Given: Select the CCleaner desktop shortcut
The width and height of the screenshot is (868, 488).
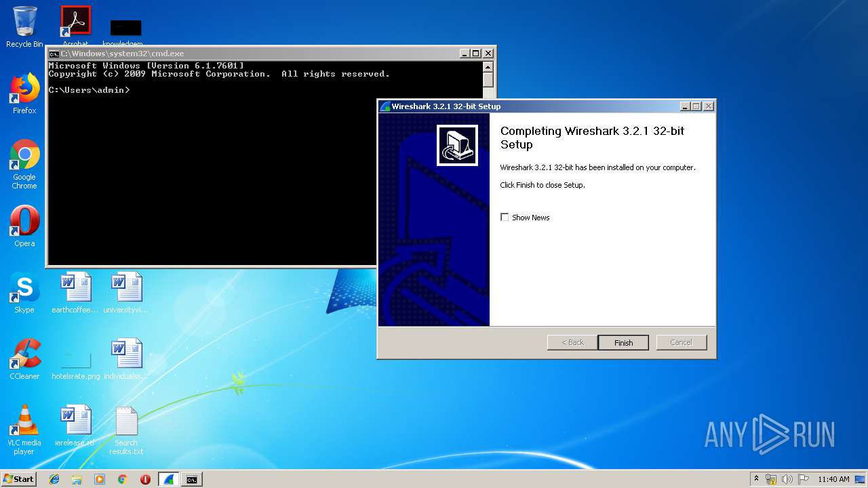Looking at the screenshot, I should click(x=24, y=359).
